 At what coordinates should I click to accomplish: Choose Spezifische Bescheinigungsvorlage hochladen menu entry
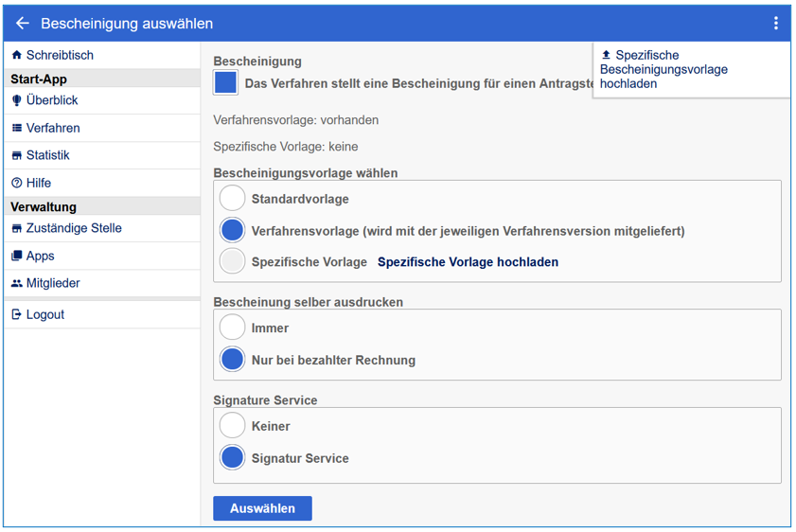tap(663, 69)
